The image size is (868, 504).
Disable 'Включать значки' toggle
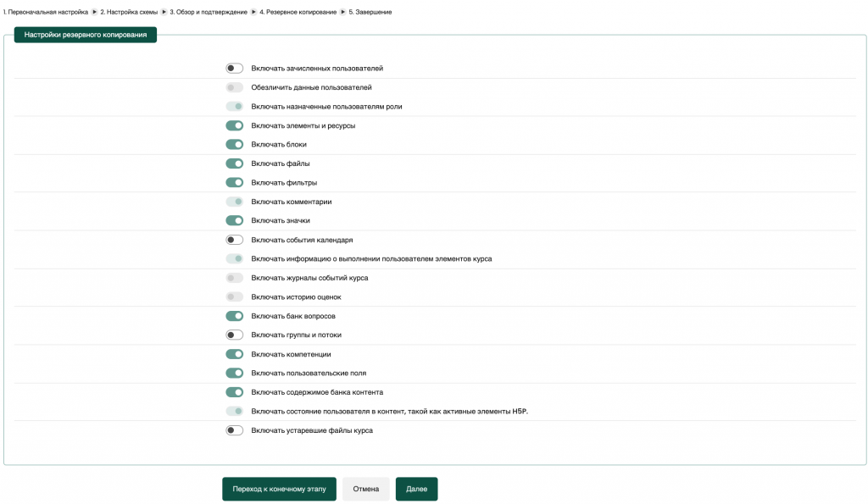234,220
